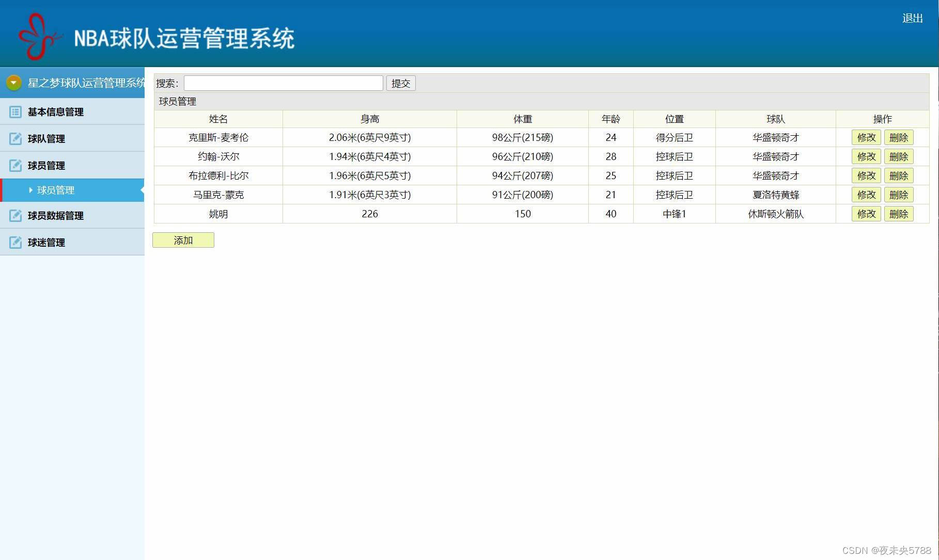Viewport: 939px width, 560px height.
Task: Click the red butterfly logo icon
Action: point(40,36)
